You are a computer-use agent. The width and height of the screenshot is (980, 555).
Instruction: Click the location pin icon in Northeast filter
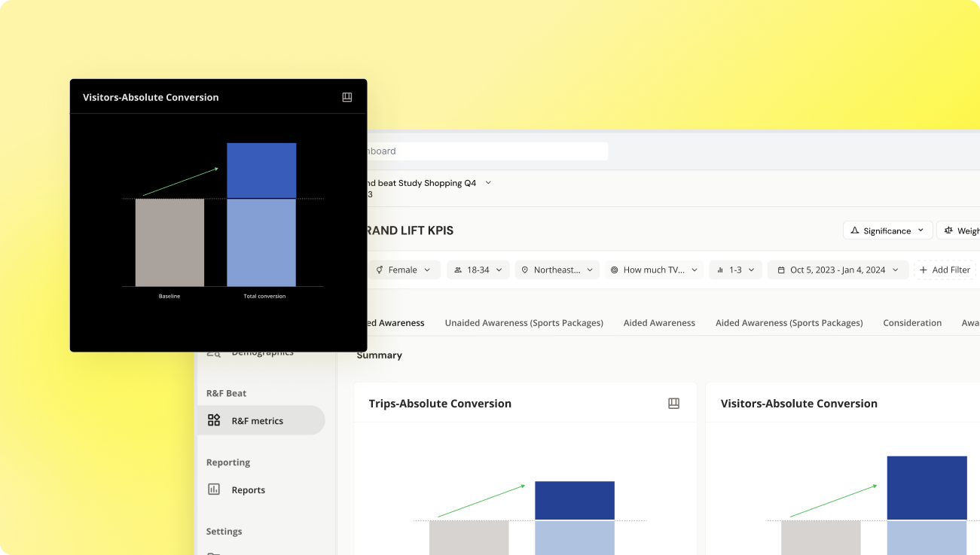point(524,270)
